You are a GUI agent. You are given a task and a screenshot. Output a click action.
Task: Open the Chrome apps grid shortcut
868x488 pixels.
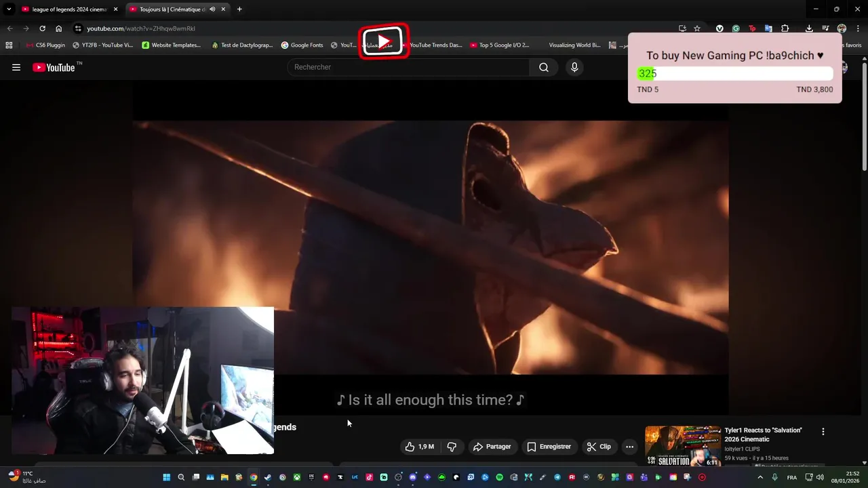9,45
